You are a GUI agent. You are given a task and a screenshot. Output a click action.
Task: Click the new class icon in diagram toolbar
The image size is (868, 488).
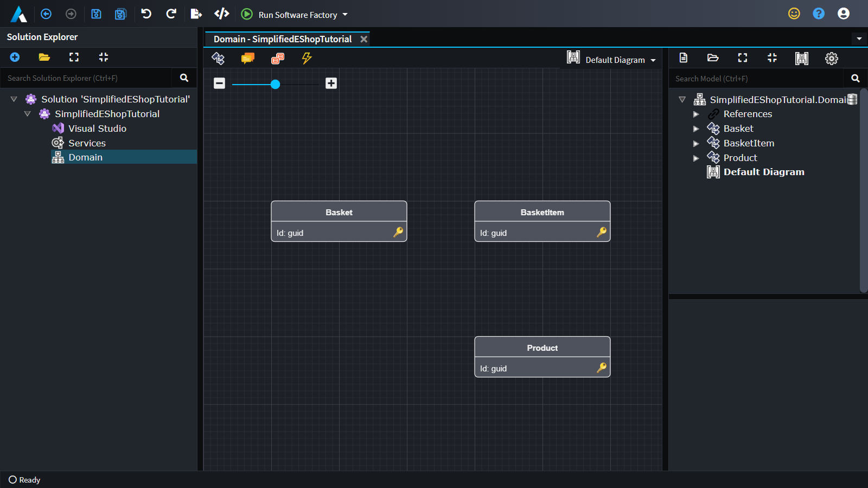tap(218, 58)
